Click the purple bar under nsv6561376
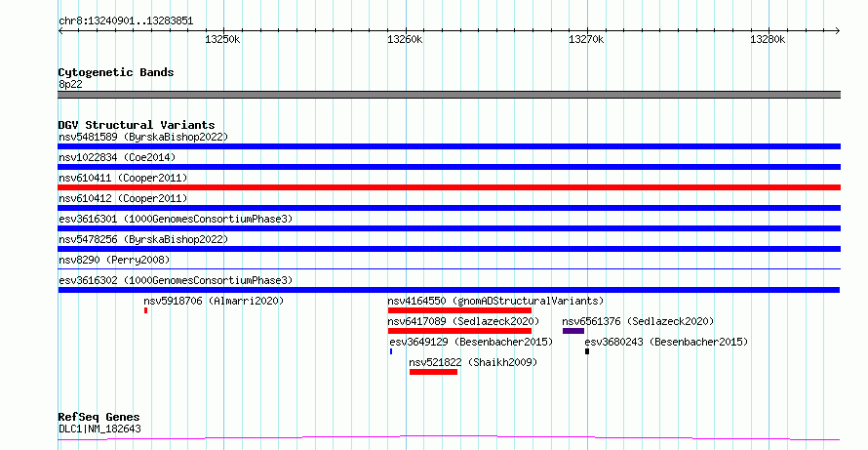868x450 pixels. pos(573,331)
